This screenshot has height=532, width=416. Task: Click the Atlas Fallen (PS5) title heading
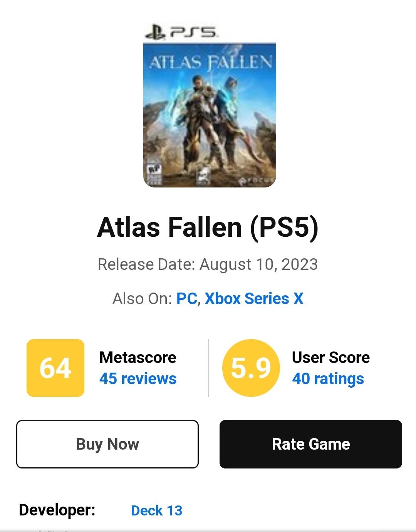coord(208,227)
